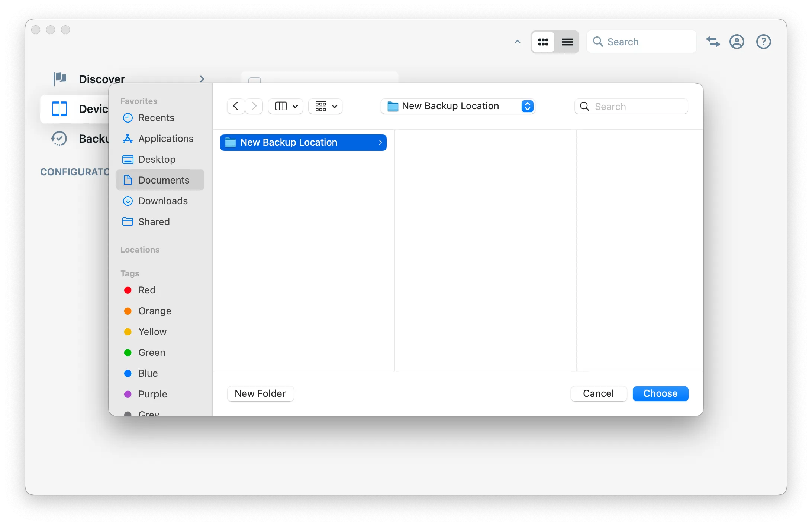Screen dimensions: 812x526
Task: Select the Orange tag color dot
Action: click(128, 311)
